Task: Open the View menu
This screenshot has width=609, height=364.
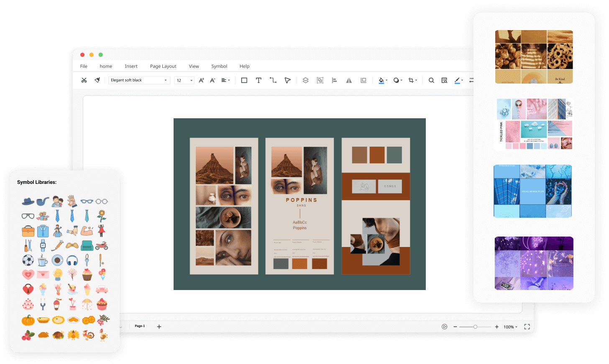Action: [194, 66]
